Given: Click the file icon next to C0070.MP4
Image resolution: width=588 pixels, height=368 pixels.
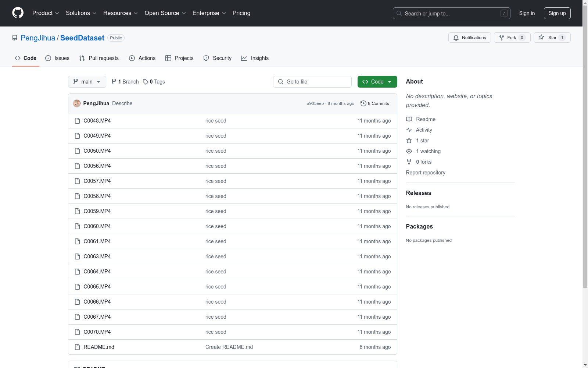Looking at the screenshot, I should 77,332.
